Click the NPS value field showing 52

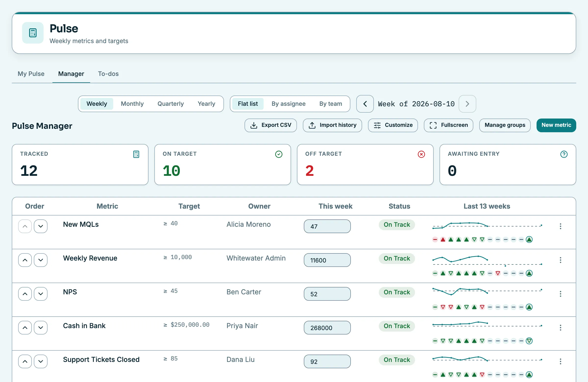[x=327, y=294]
